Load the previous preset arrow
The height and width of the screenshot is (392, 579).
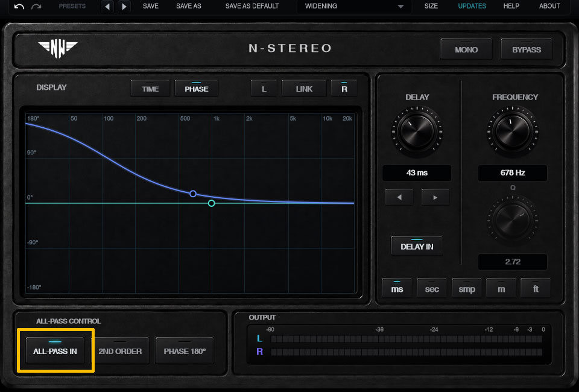pyautogui.click(x=107, y=6)
